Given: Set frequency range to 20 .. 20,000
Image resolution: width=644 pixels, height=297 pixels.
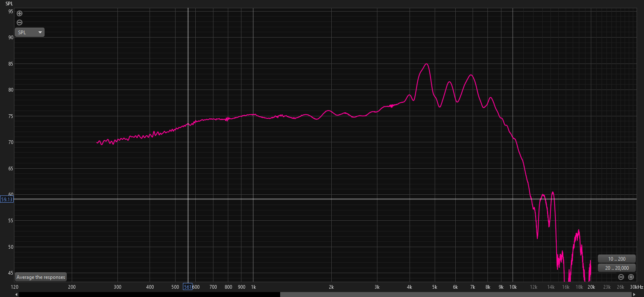Looking at the screenshot, I should pos(616,268).
